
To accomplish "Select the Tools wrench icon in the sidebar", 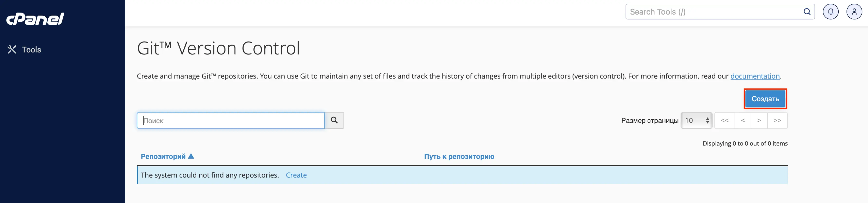I will 12,50.
